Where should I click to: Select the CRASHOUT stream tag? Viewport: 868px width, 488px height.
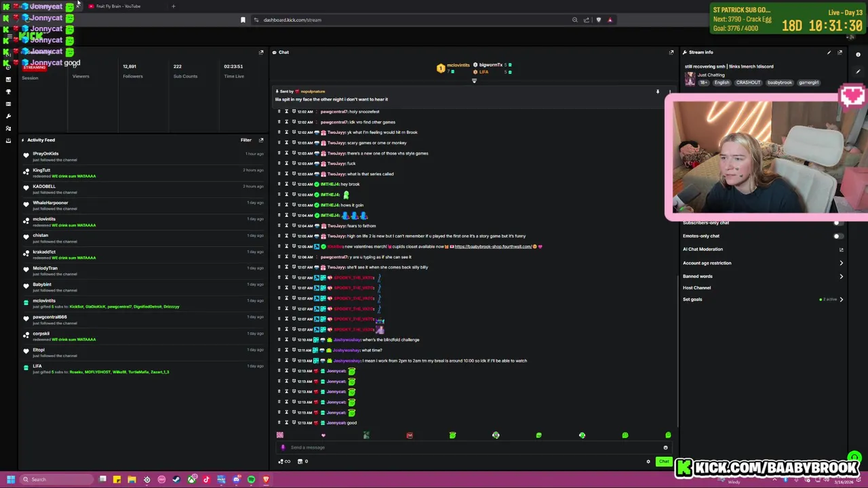(749, 83)
